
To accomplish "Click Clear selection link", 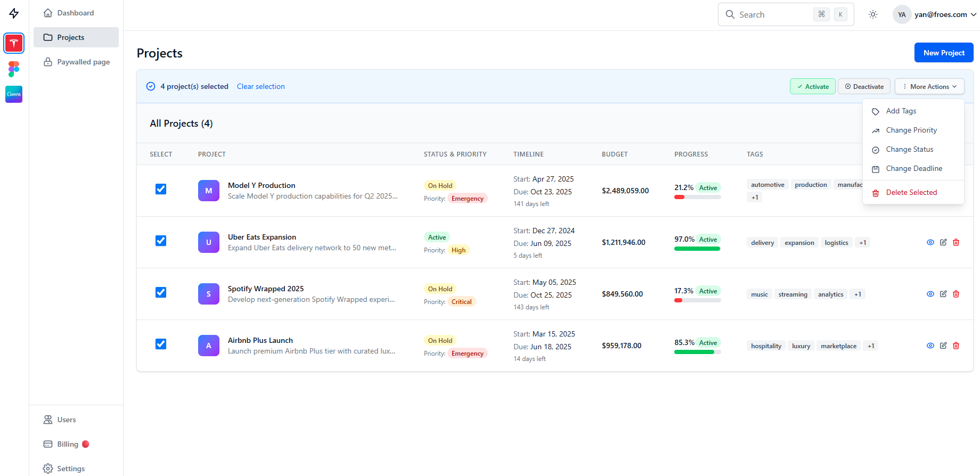I will coord(261,86).
